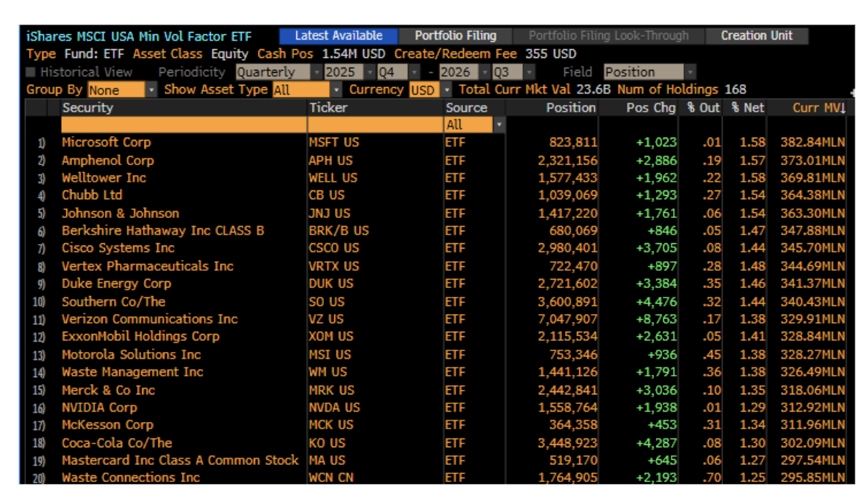
Task: Switch to the Latest Available tab
Action: coord(338,36)
